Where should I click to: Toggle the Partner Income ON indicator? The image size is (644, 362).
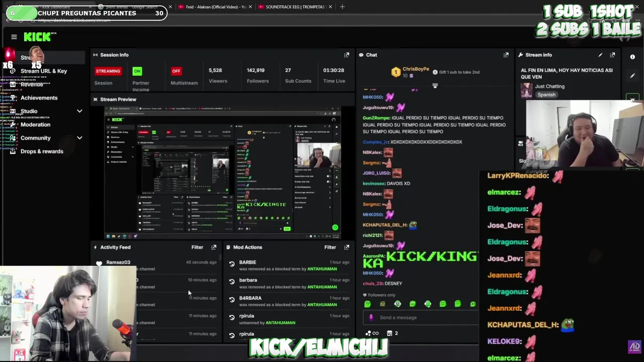pyautogui.click(x=137, y=71)
